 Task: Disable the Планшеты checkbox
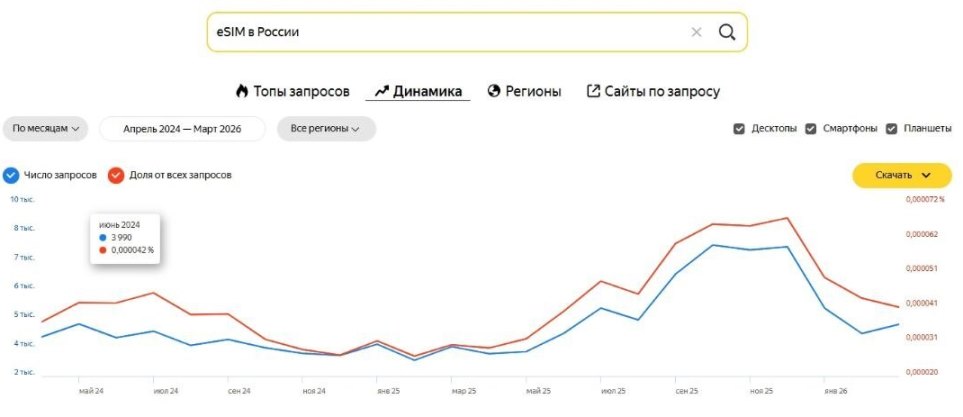pyautogui.click(x=891, y=129)
